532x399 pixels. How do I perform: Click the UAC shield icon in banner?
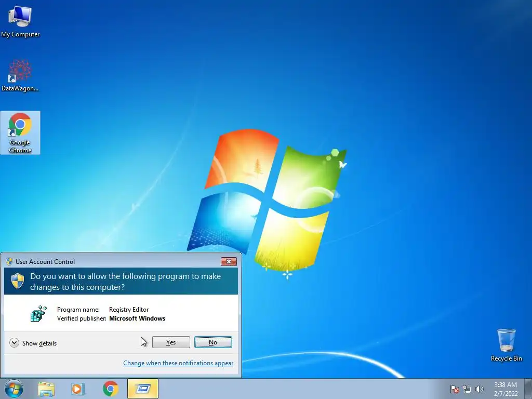coord(18,281)
